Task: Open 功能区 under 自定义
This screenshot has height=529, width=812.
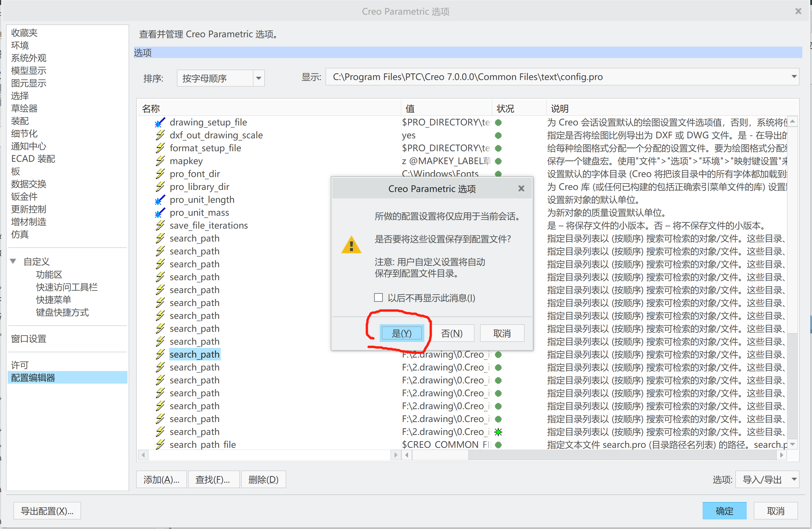Action: [49, 275]
